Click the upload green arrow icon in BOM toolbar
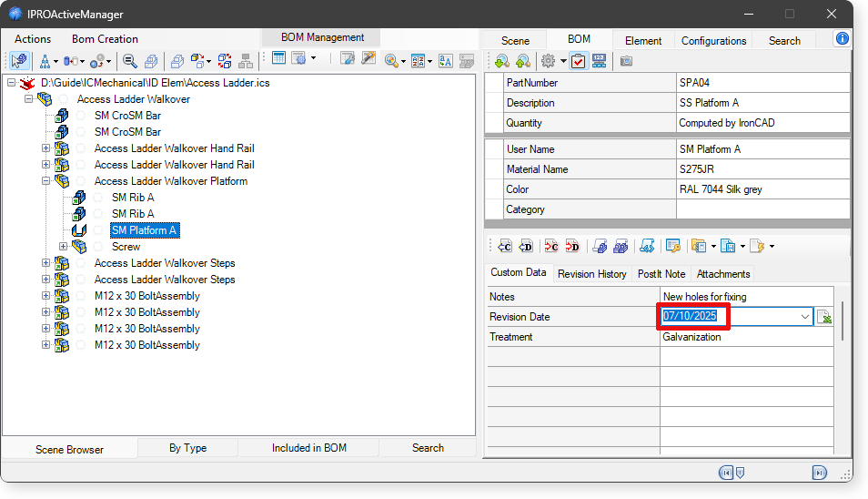The height and width of the screenshot is (499, 868). coord(522,61)
